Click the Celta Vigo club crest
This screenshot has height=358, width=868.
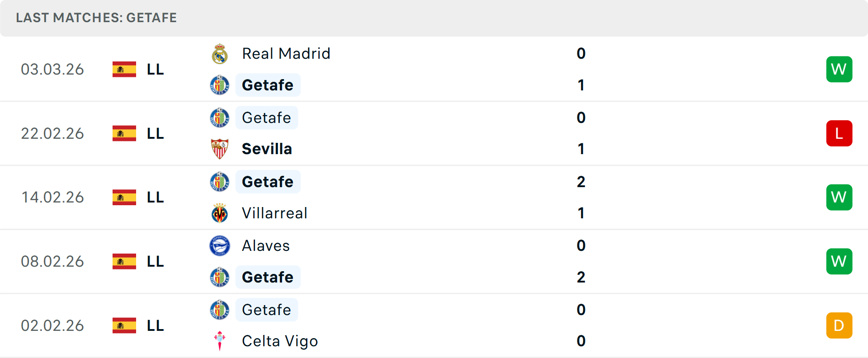tap(220, 341)
